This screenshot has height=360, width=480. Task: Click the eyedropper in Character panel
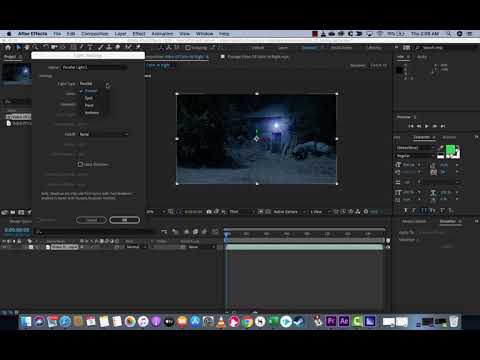tap(441, 148)
